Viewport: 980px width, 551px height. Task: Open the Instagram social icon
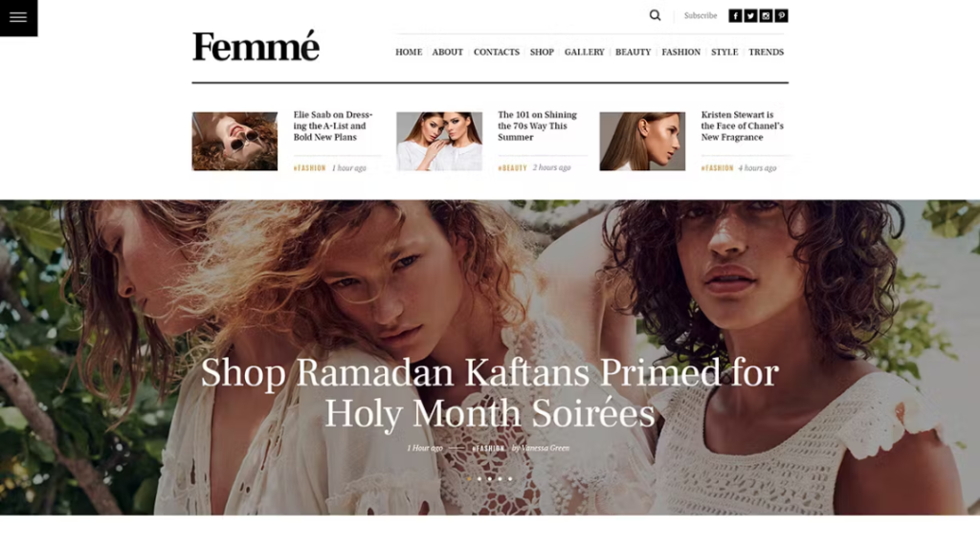766,15
